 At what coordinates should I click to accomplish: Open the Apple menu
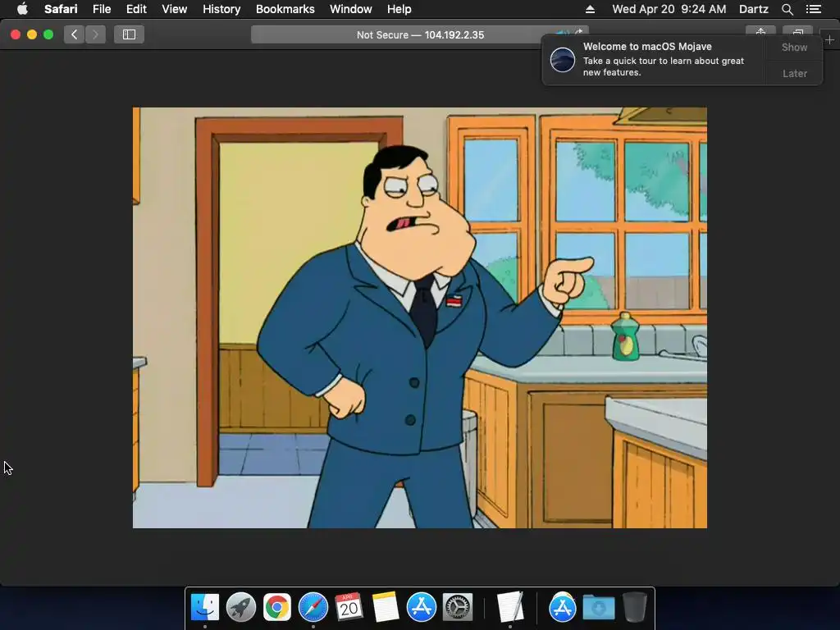coord(22,9)
